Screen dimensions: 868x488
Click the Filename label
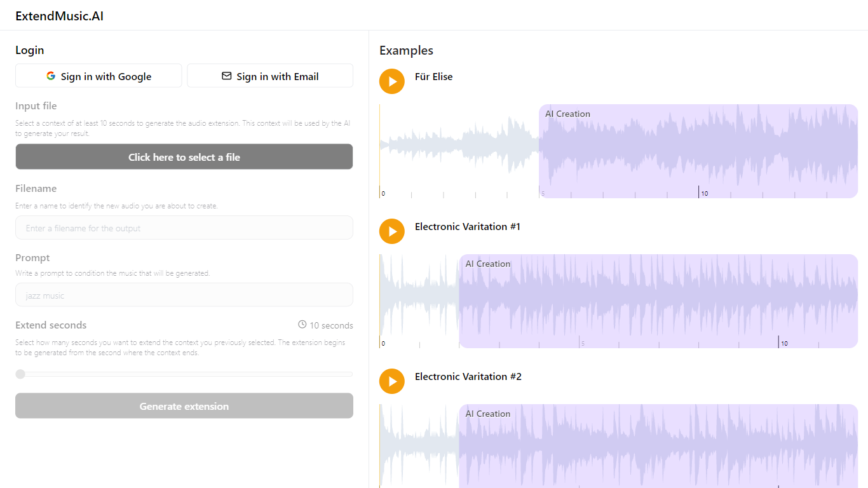click(36, 188)
